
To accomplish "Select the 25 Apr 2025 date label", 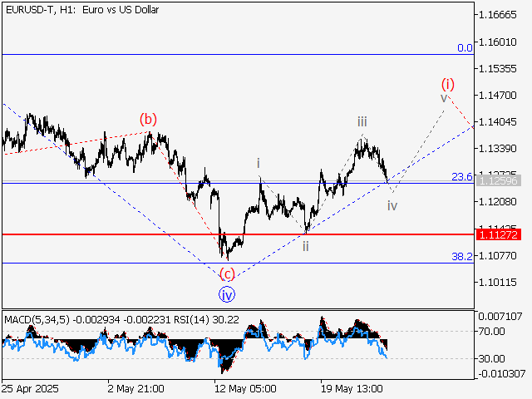I will click(30, 388).
